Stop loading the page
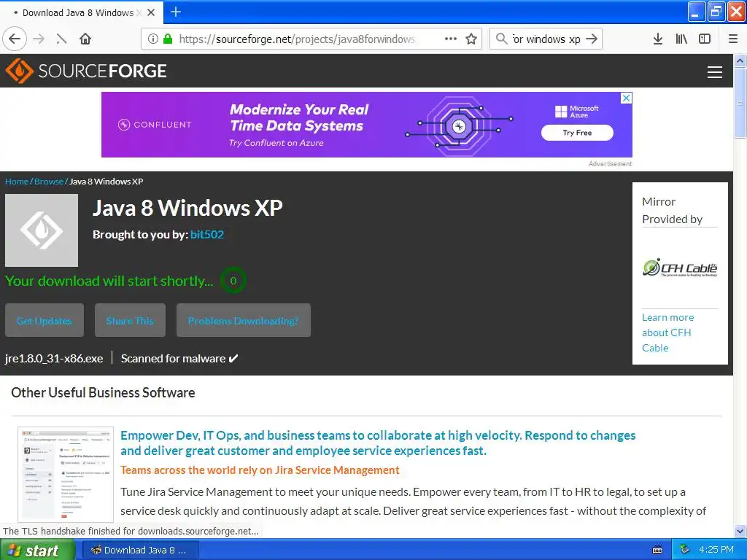Screen dimensions: 747x560 coord(61,39)
